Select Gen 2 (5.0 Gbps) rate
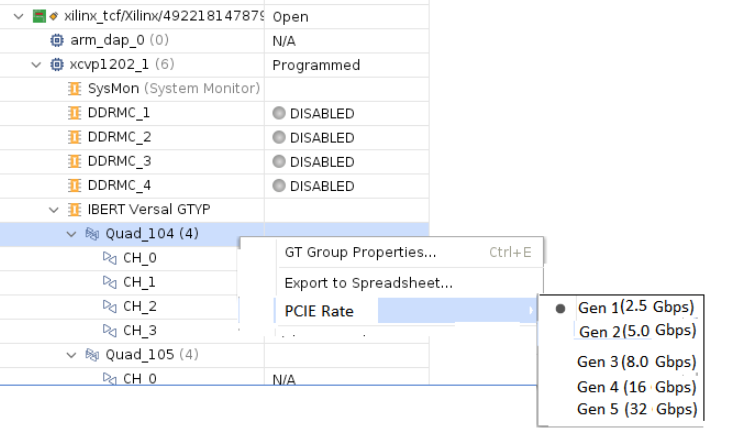Viewport: 743px width, 445px height. tap(636, 331)
